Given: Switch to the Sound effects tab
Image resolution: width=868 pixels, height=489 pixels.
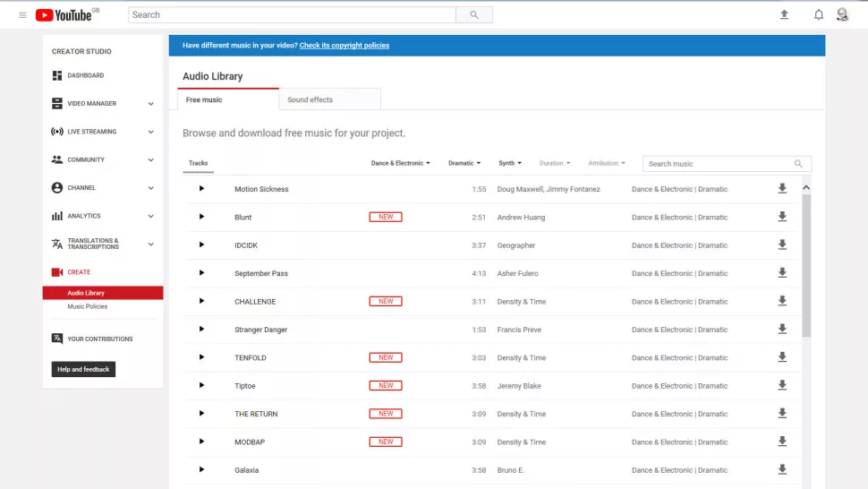Looking at the screenshot, I should pos(330,99).
